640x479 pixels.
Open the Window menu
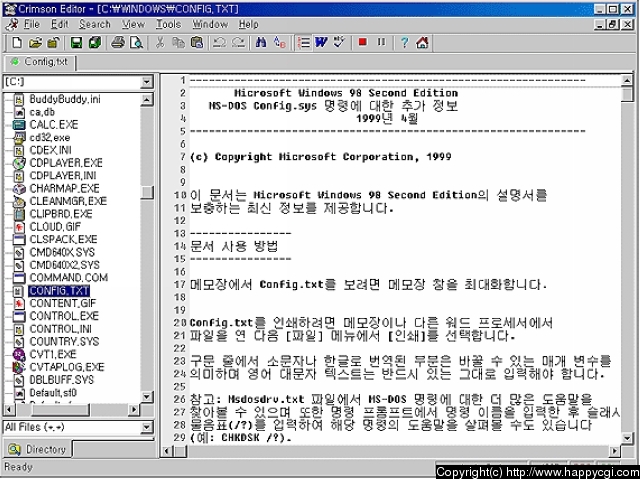coord(210,24)
